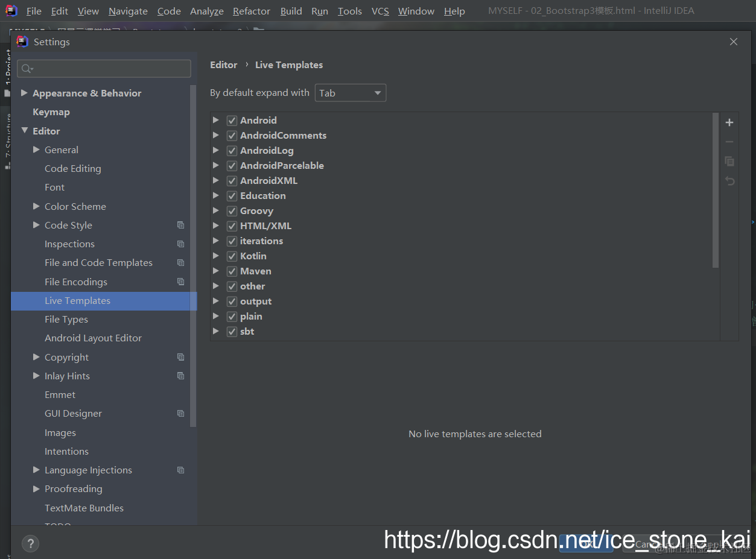Click the Inlay Hints project-scope icon
The image size is (756, 559).
click(180, 376)
